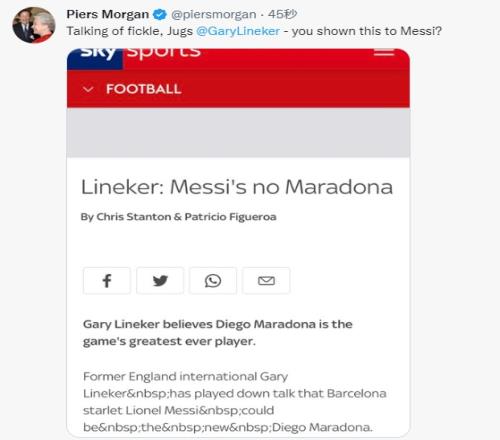Open Piers Morgan's profile avatar
This screenshot has width=500, height=440.
click(34, 25)
